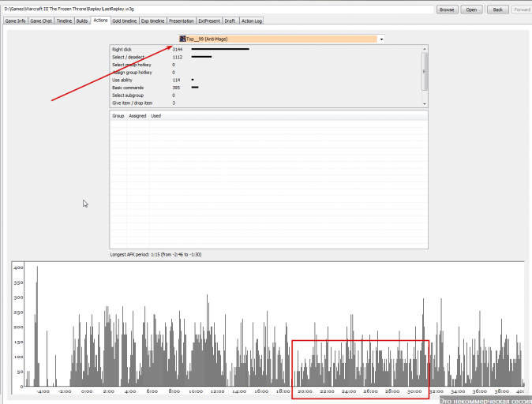532x404 pixels.
Task: Select the Select subgroup row
Action: [266, 95]
